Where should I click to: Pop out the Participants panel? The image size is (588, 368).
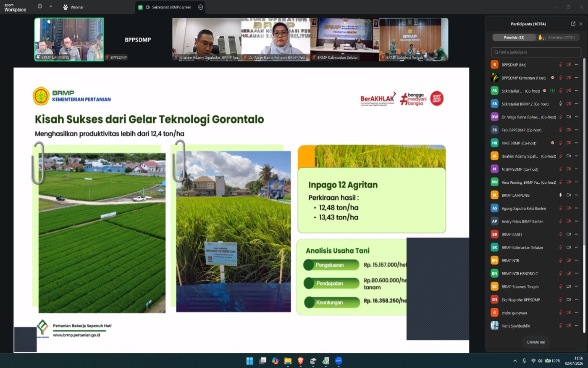point(573,24)
